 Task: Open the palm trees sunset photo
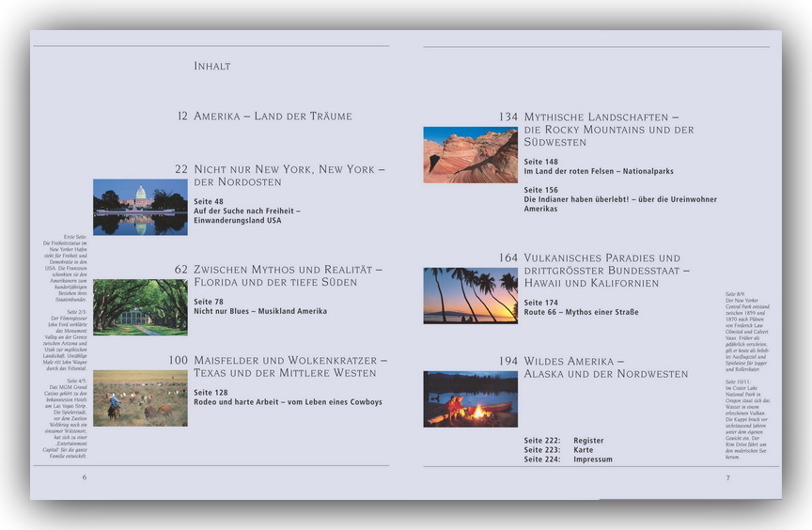tap(470, 295)
